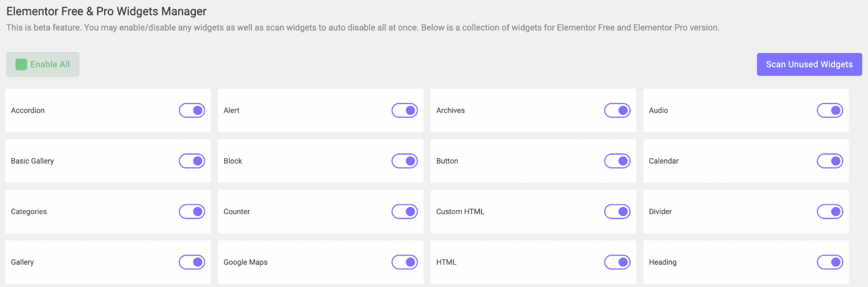This screenshot has width=868, height=287.
Task: Toggle the Gallery widget switch
Action: click(x=192, y=262)
